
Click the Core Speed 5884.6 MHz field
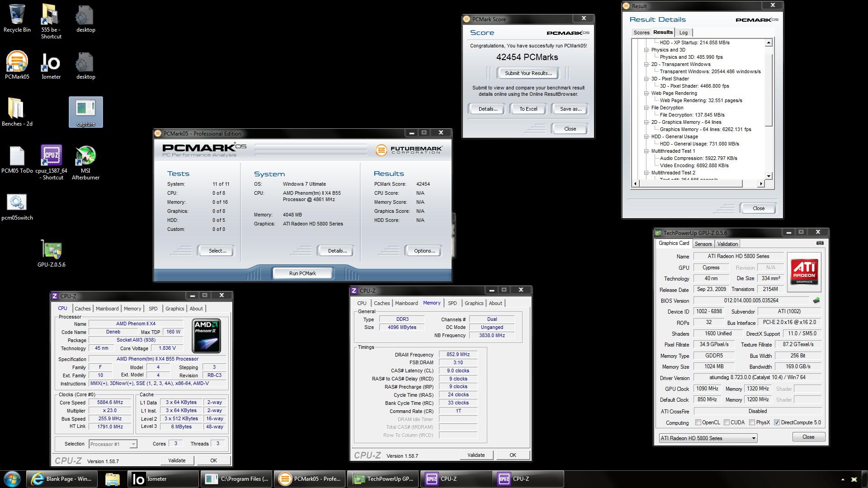[110, 402]
